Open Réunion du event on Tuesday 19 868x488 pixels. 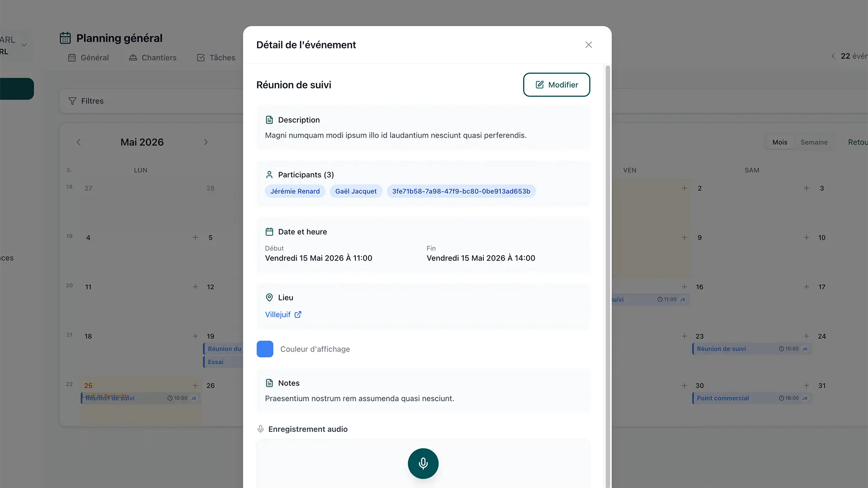pyautogui.click(x=223, y=349)
